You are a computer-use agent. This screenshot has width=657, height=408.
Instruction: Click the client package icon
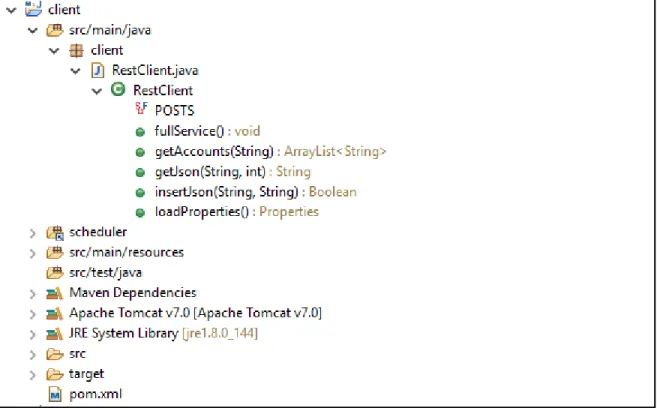76,51
